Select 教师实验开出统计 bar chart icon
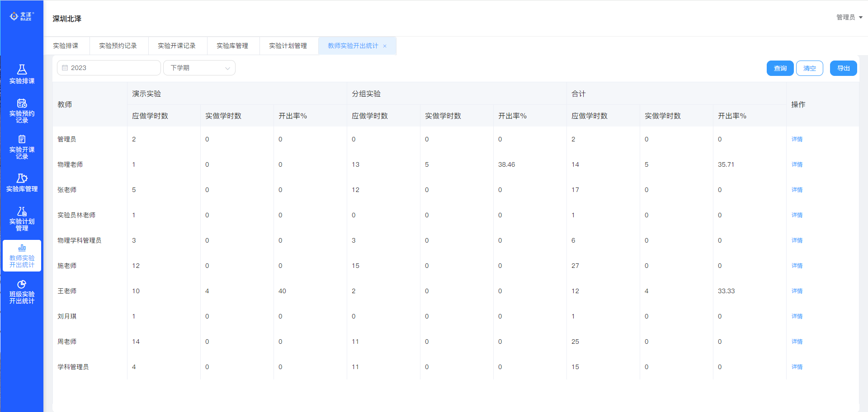868x412 pixels. pyautogui.click(x=22, y=248)
